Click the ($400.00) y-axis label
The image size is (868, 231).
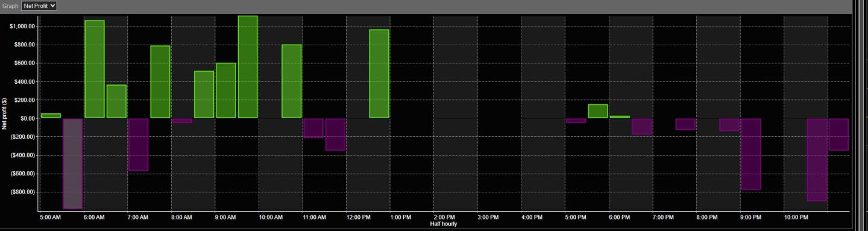tap(24, 155)
